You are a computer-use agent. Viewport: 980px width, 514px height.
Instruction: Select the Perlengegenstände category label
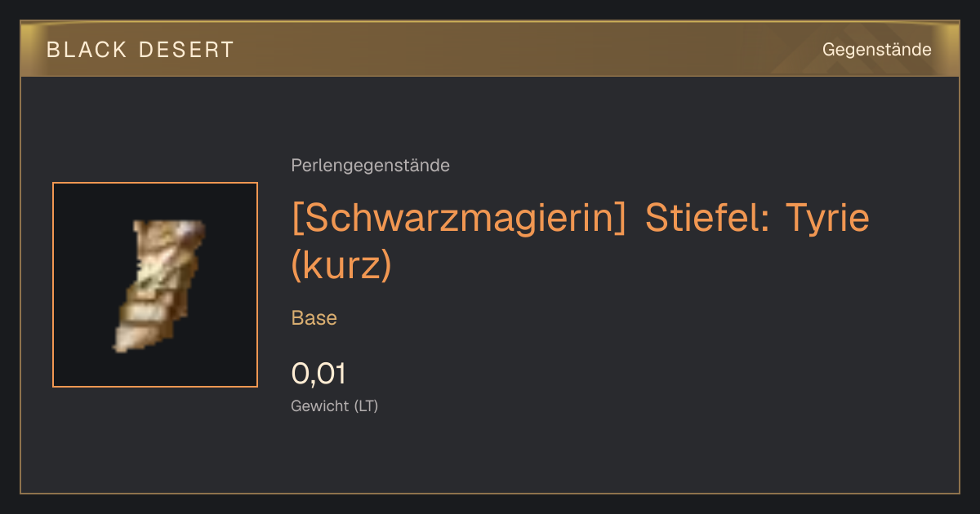pos(370,166)
